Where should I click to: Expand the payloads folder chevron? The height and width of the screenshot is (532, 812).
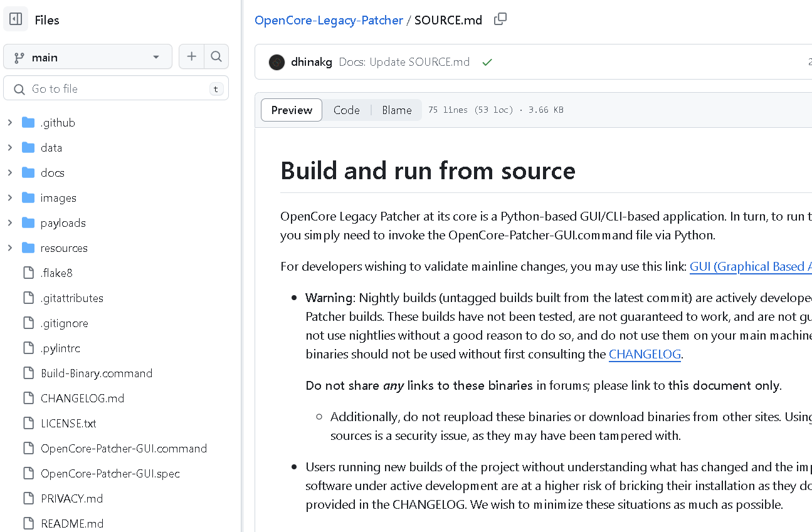tap(10, 222)
